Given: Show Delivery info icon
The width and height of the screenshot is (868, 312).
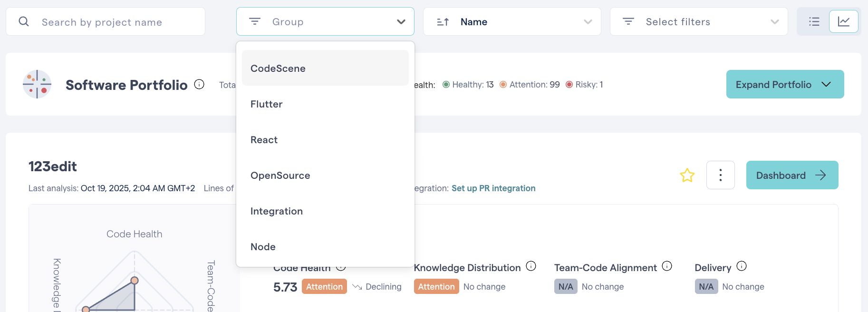Looking at the screenshot, I should click(742, 266).
